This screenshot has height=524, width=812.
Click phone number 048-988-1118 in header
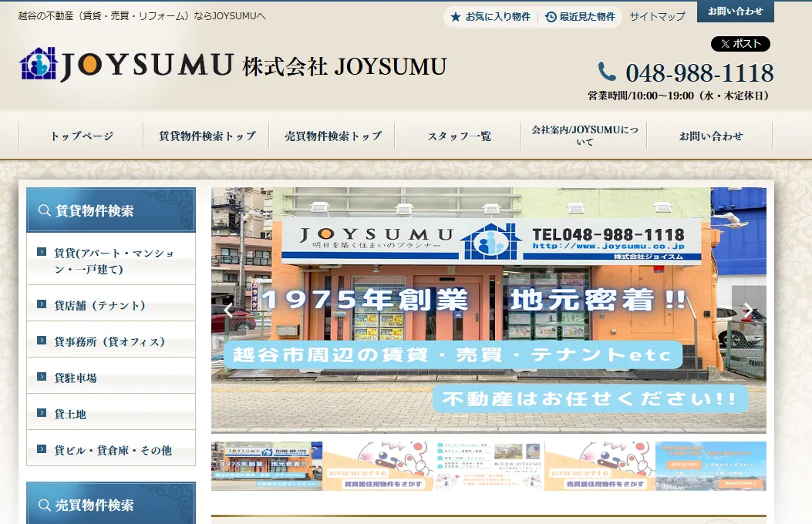tap(699, 72)
